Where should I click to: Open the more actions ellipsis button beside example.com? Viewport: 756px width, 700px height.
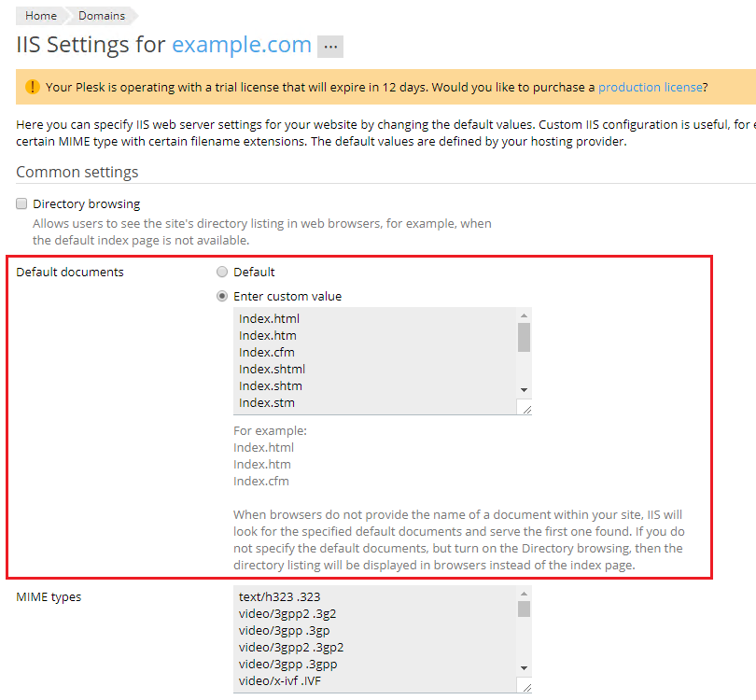[330, 46]
